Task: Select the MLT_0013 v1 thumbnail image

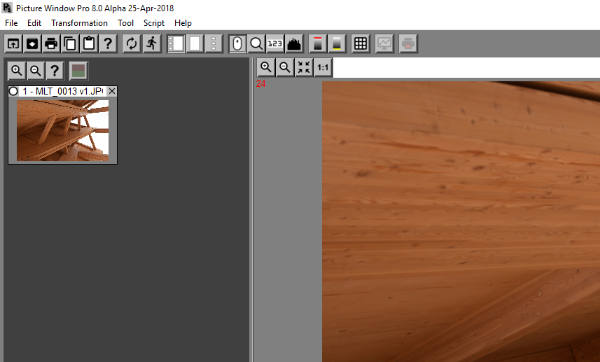Action: tap(63, 130)
